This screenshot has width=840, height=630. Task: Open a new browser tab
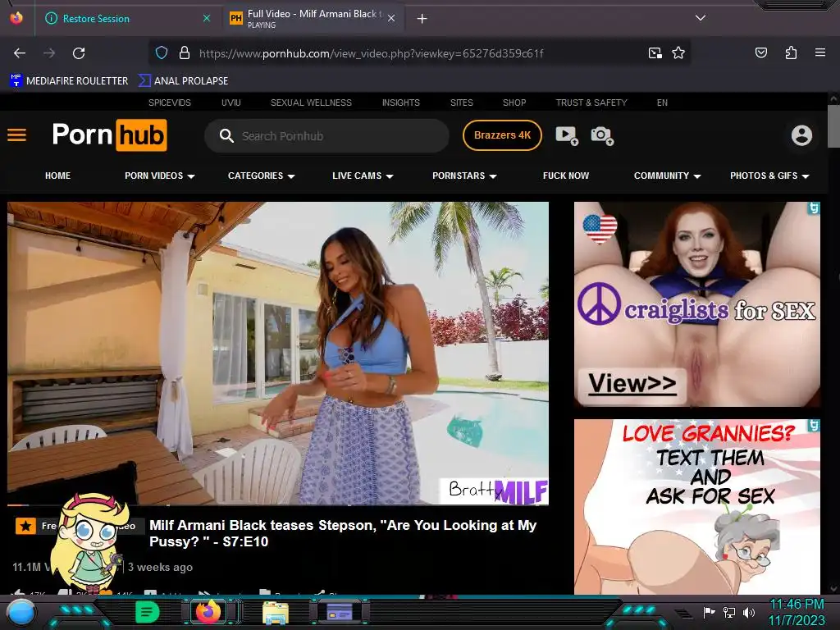(x=422, y=19)
